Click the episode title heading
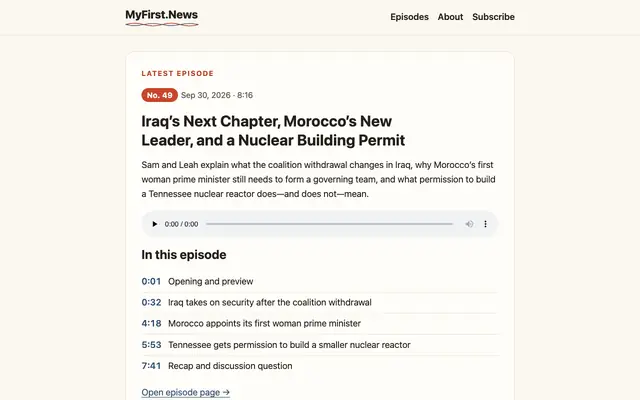The height and width of the screenshot is (400, 640). coord(273,131)
